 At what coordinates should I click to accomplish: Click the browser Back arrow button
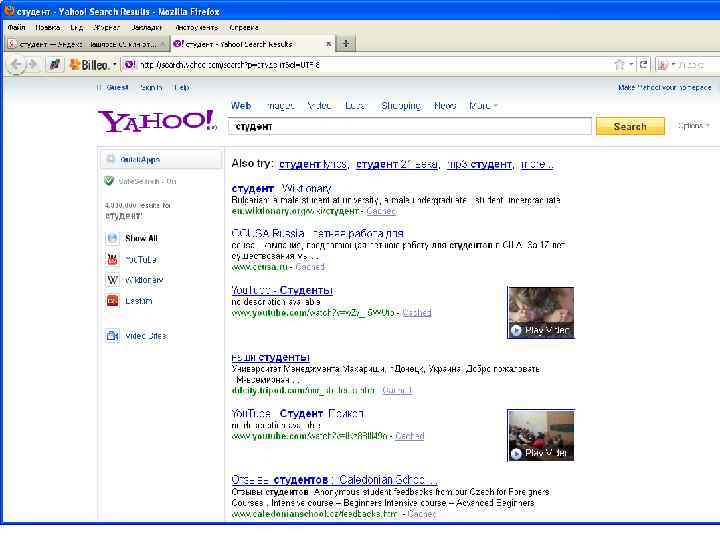(x=16, y=65)
